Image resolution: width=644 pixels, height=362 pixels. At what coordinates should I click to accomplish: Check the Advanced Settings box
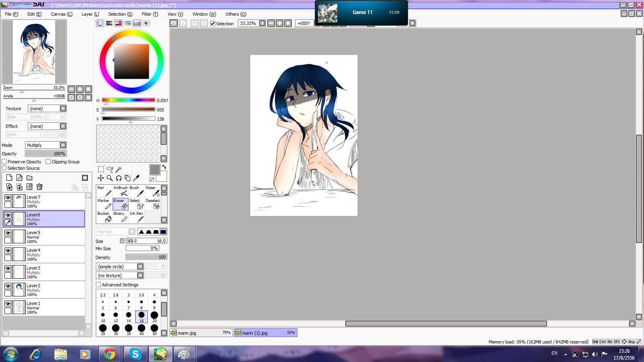click(x=99, y=285)
